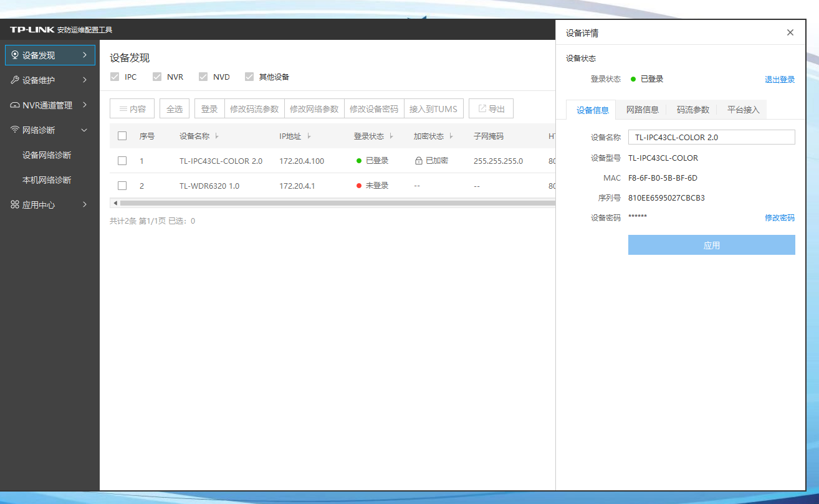Click the 导出 export button
This screenshot has height=504, width=819.
(x=491, y=108)
